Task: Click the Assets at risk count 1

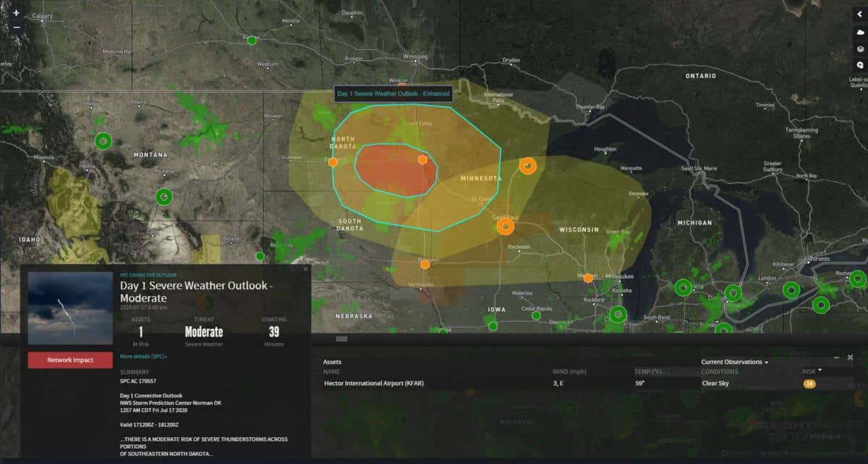Action: [140, 332]
